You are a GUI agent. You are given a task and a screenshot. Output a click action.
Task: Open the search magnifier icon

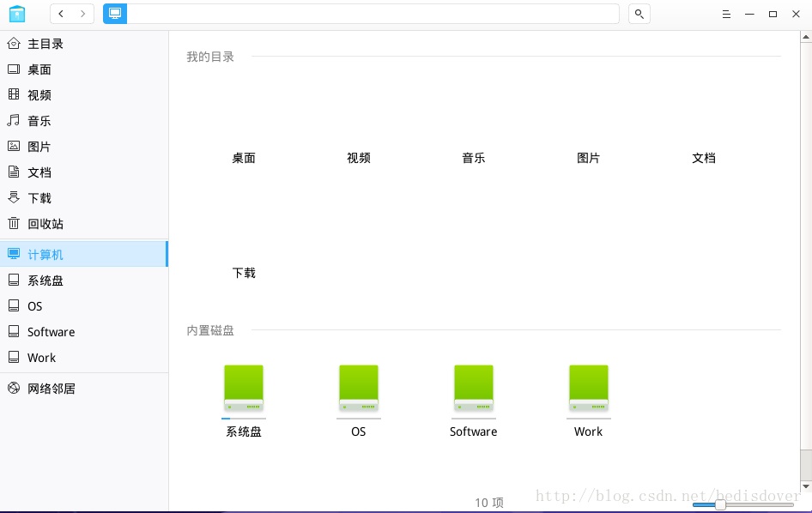[x=639, y=14]
